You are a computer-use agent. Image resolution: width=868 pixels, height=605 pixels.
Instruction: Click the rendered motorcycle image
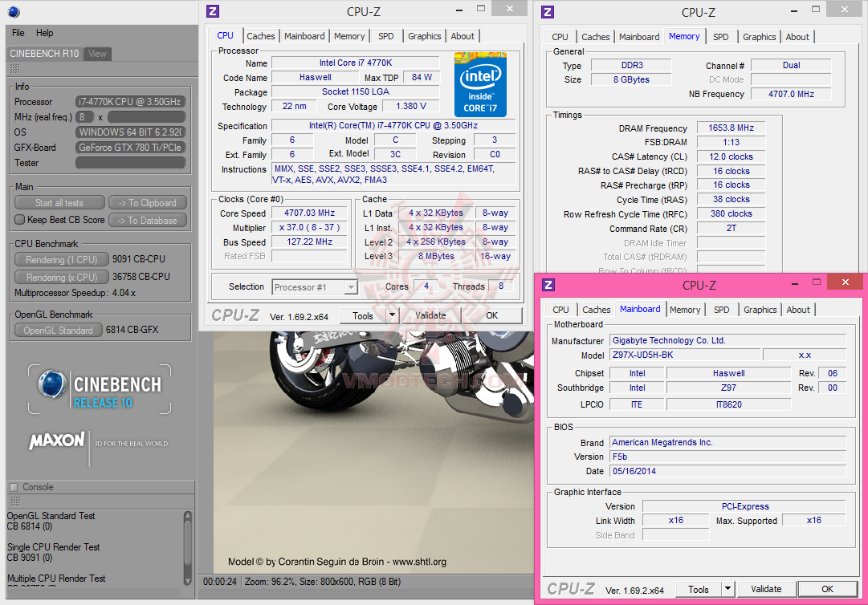(373, 451)
